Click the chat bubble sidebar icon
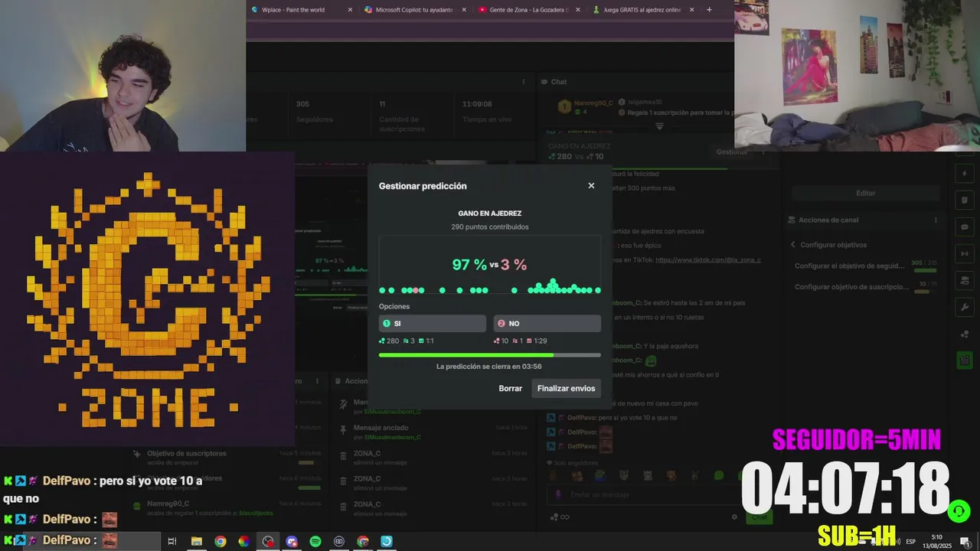Viewport: 980px width, 551px height. click(965, 227)
